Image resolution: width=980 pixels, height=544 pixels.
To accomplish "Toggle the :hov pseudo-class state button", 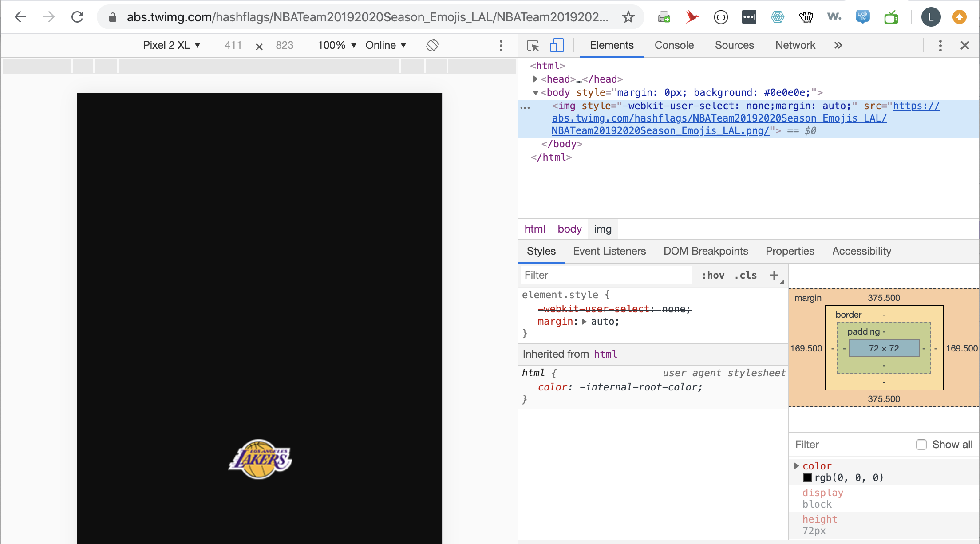I will [713, 275].
